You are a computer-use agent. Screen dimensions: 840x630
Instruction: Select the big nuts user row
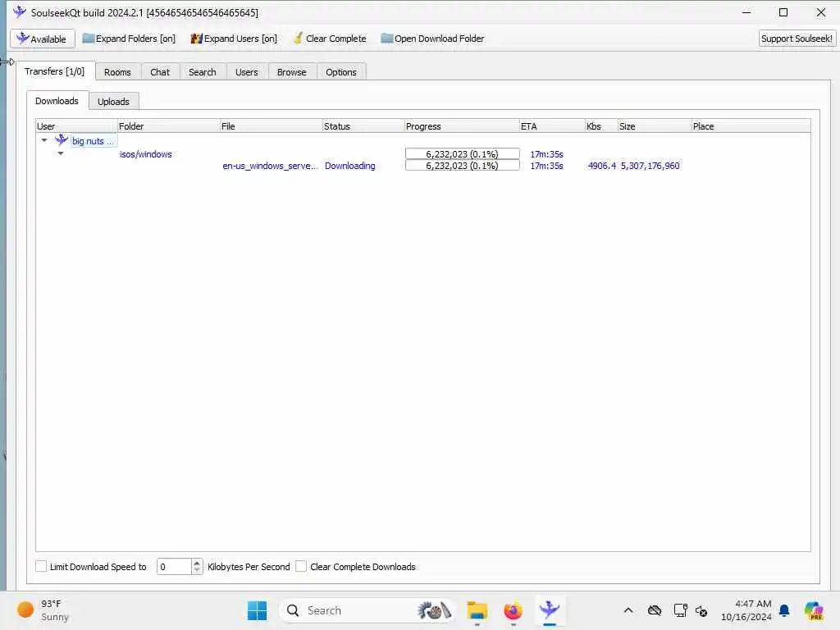click(x=94, y=141)
